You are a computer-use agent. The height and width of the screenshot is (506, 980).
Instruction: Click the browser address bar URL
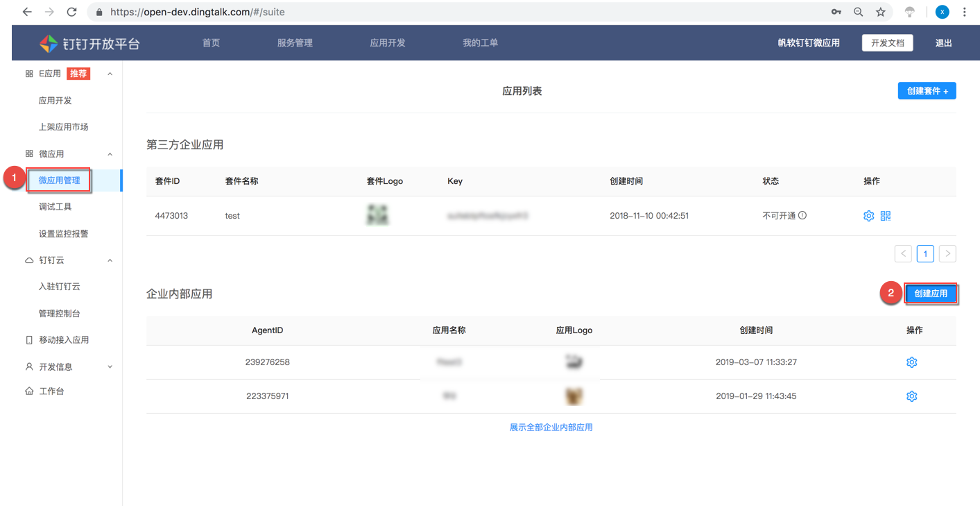pos(198,12)
